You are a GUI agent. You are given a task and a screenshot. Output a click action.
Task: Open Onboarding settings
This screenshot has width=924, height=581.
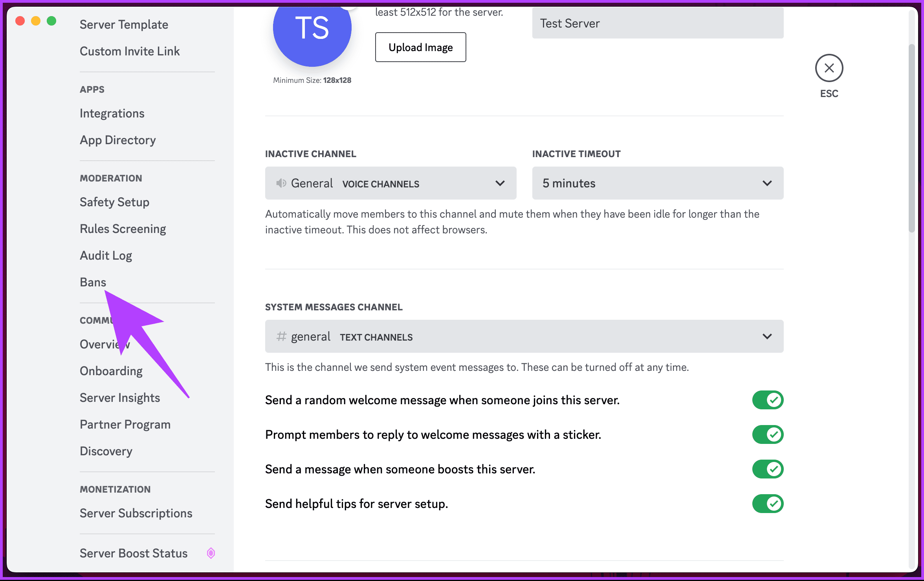(111, 371)
